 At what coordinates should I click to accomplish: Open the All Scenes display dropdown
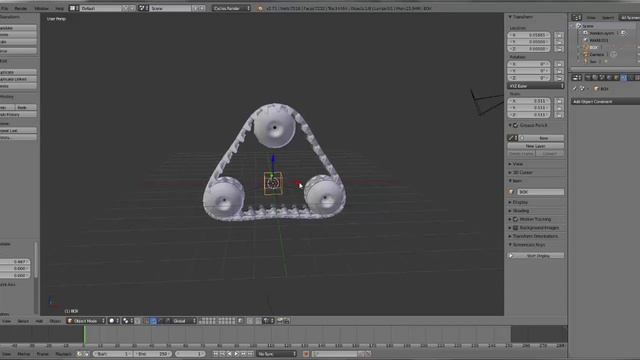tap(629, 18)
